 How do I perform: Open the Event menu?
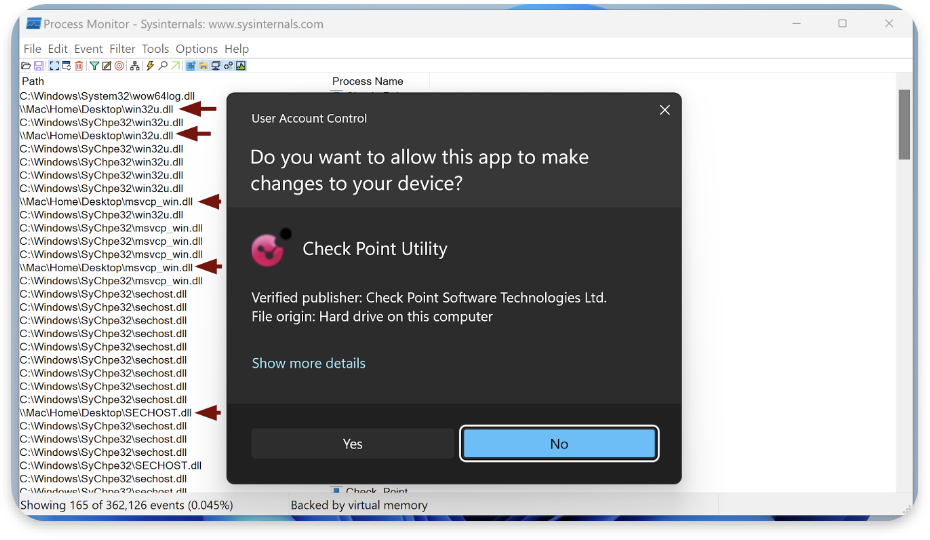coord(88,49)
